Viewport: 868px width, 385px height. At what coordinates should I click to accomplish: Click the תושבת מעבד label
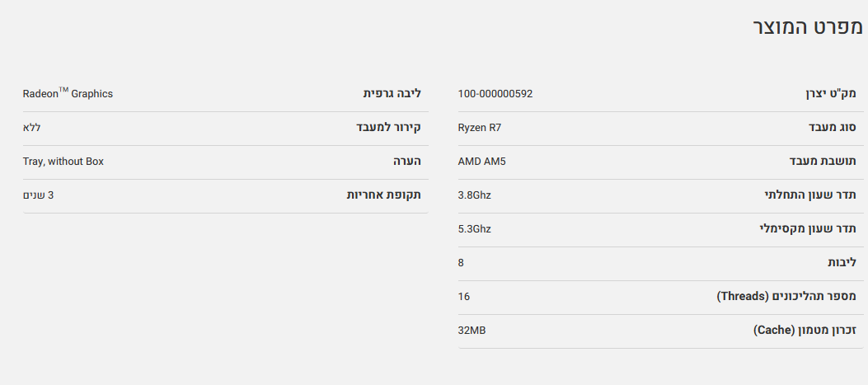tap(823, 162)
